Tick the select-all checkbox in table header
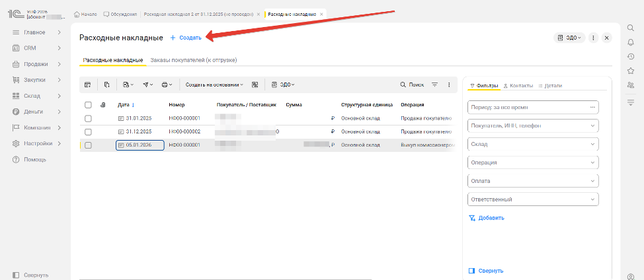This screenshot has height=280, width=644. click(x=88, y=104)
